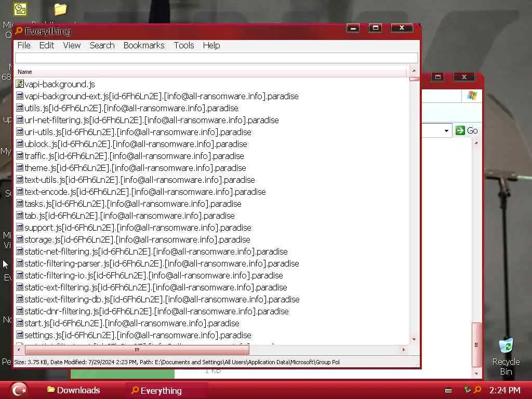Select the start.js encrypted file name
This screenshot has width=532, height=399.
[132, 323]
